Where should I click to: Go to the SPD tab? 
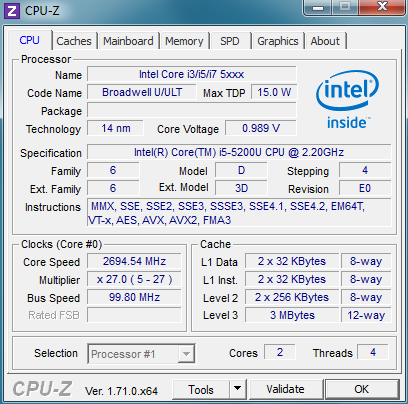[x=230, y=41]
